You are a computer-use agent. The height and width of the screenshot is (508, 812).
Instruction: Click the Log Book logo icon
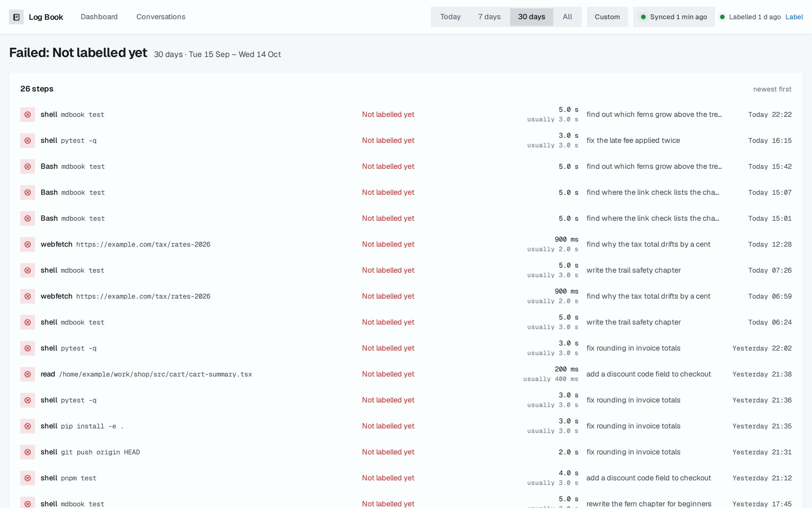coord(16,17)
